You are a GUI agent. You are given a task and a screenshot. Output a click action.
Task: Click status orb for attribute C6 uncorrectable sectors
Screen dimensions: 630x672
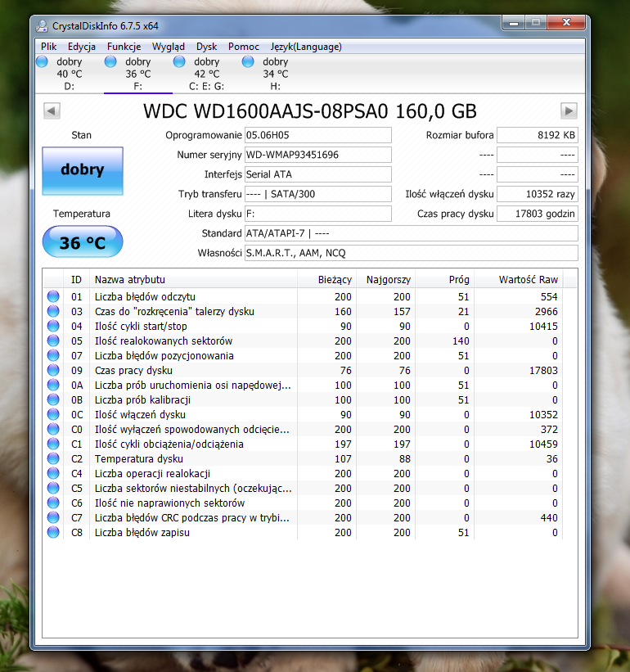point(53,503)
